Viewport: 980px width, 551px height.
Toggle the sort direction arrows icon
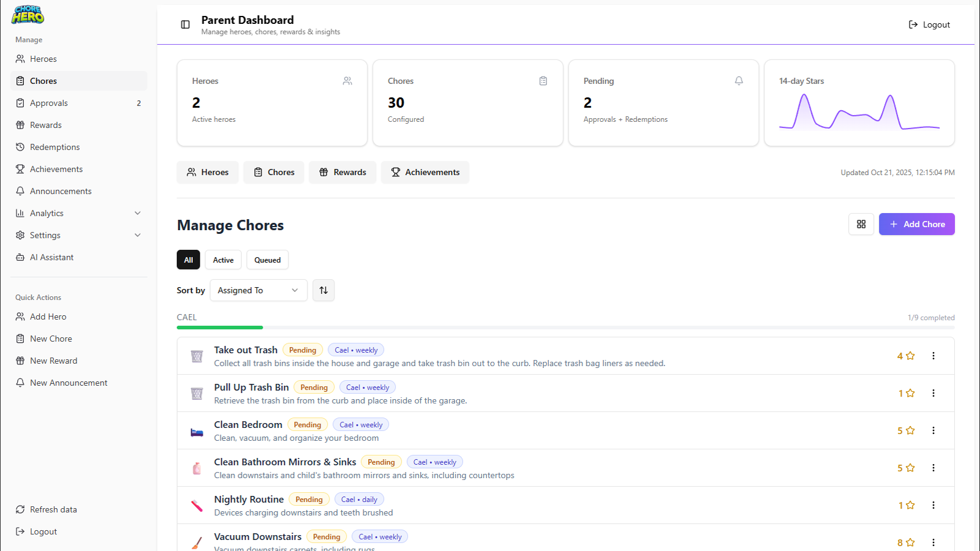click(x=323, y=290)
